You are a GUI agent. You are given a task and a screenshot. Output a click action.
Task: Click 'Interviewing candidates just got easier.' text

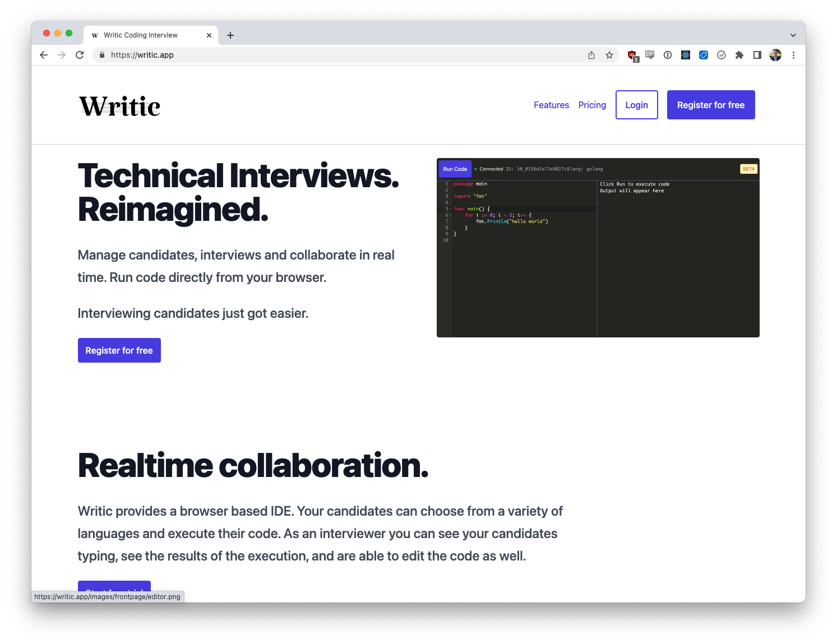tap(193, 313)
